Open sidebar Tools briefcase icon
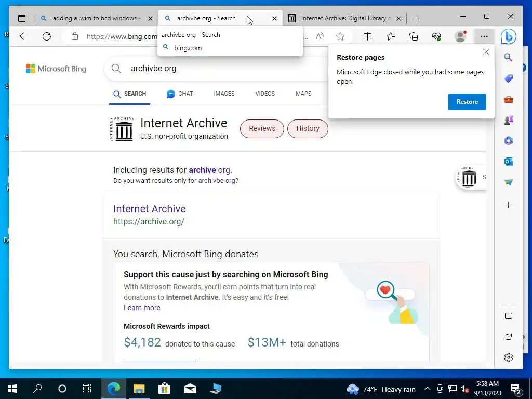The image size is (532, 399). (x=508, y=99)
